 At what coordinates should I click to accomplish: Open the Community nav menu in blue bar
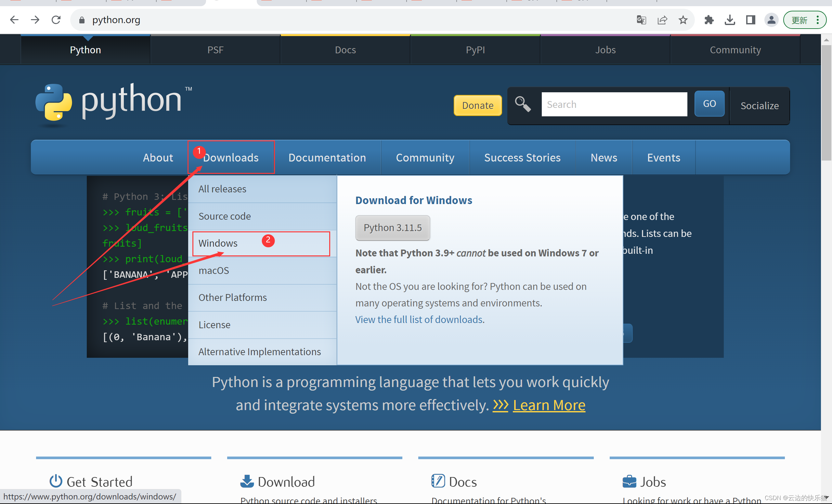(425, 158)
